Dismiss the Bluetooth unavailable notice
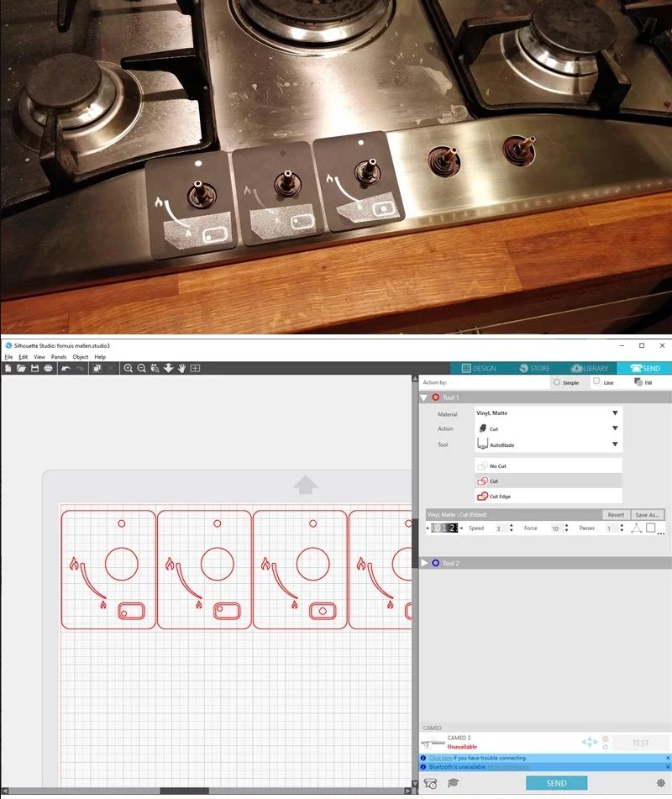This screenshot has height=799, width=672. [668, 766]
